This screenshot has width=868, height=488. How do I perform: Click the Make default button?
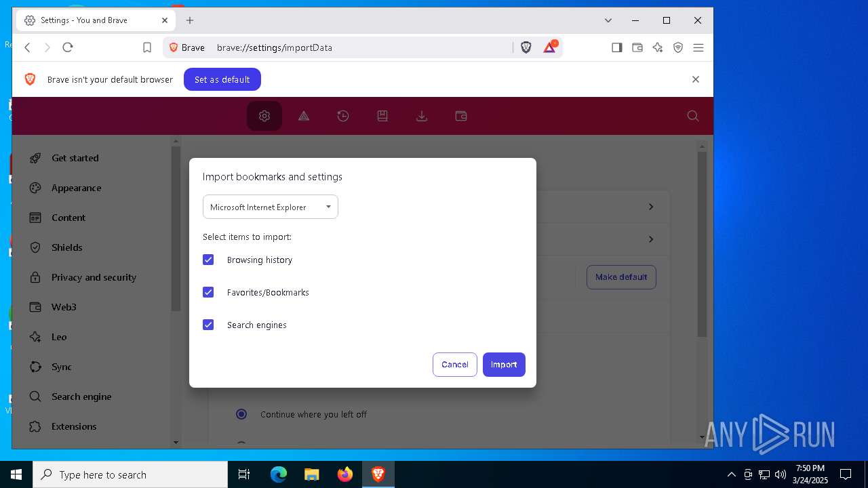[x=621, y=277]
